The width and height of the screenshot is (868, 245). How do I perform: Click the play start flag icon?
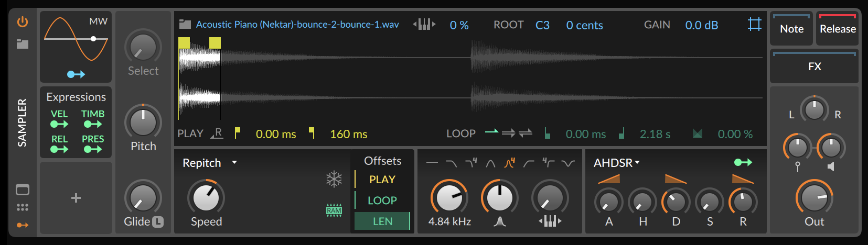pos(238,133)
